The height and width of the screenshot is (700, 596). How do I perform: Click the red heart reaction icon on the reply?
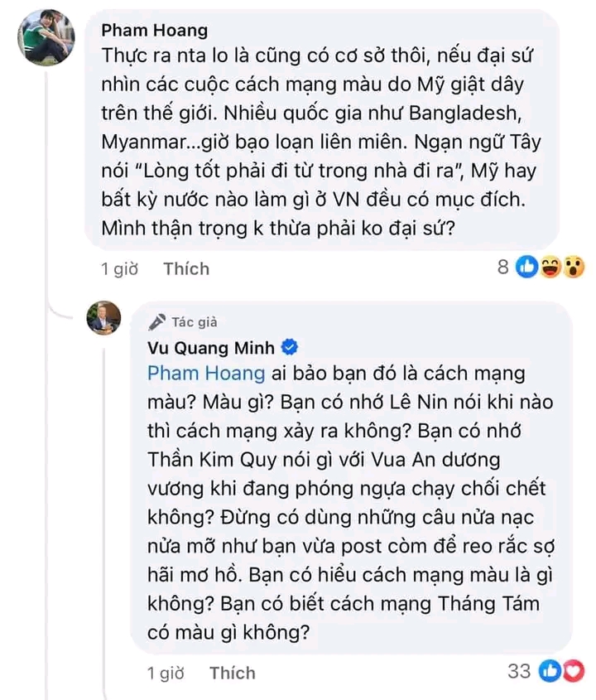(571, 672)
